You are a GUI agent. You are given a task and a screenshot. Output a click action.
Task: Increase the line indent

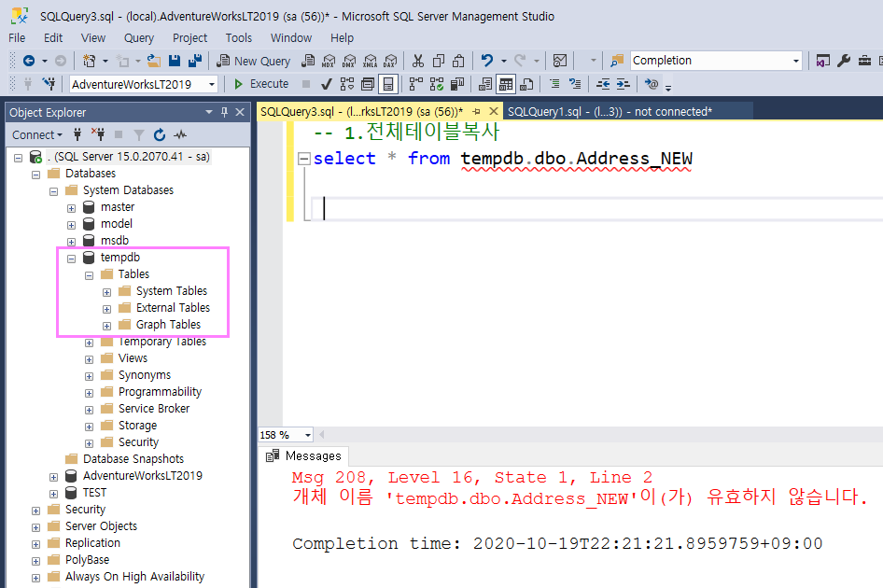point(624,85)
